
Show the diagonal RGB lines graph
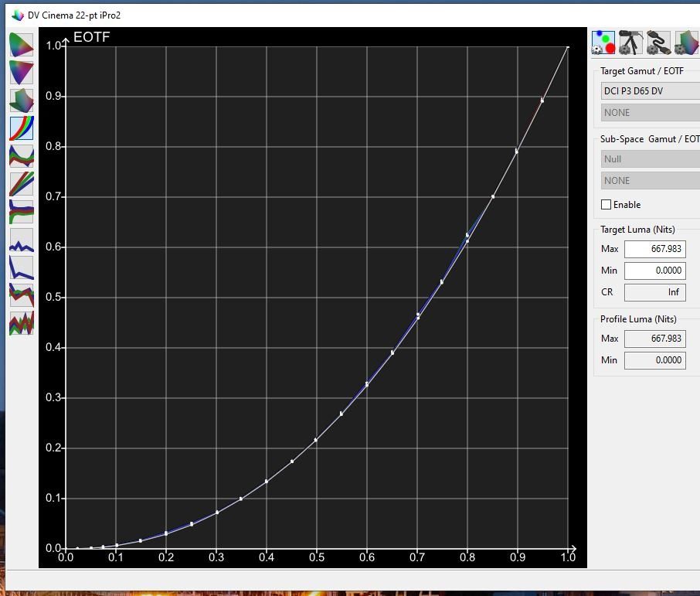22,184
